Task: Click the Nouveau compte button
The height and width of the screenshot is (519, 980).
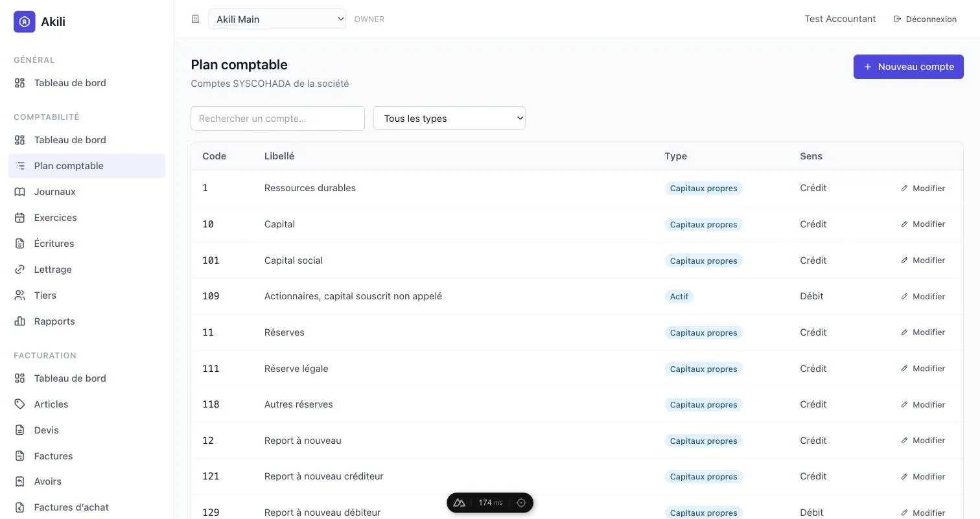Action: coord(908,67)
